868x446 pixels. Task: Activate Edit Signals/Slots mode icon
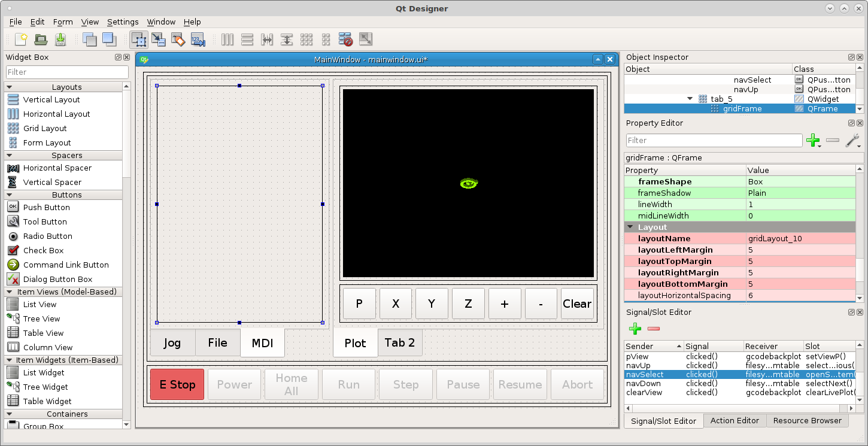coord(159,40)
